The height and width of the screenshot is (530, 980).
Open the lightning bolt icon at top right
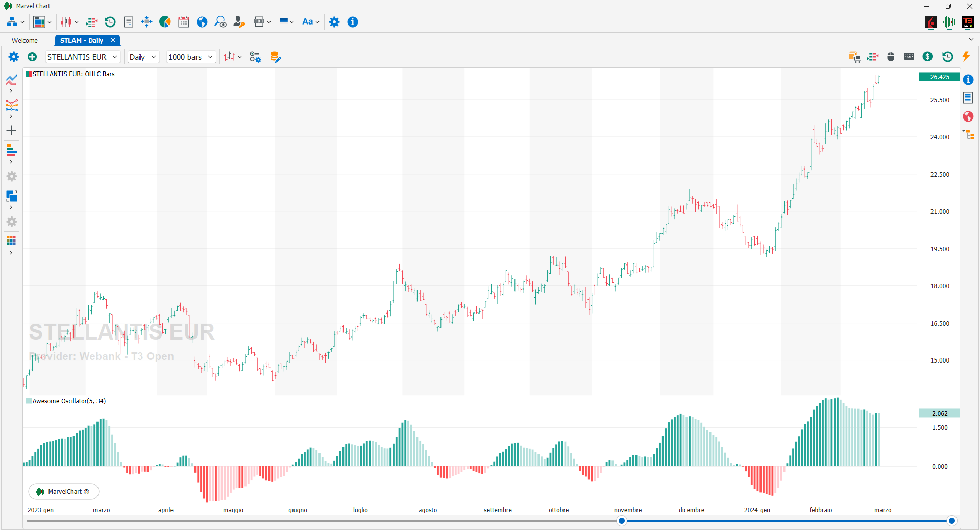[x=966, y=57]
